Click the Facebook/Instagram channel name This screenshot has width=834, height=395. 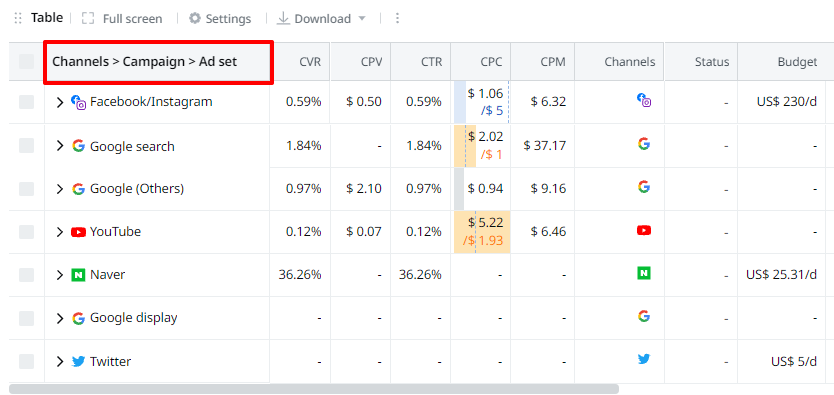click(x=151, y=102)
